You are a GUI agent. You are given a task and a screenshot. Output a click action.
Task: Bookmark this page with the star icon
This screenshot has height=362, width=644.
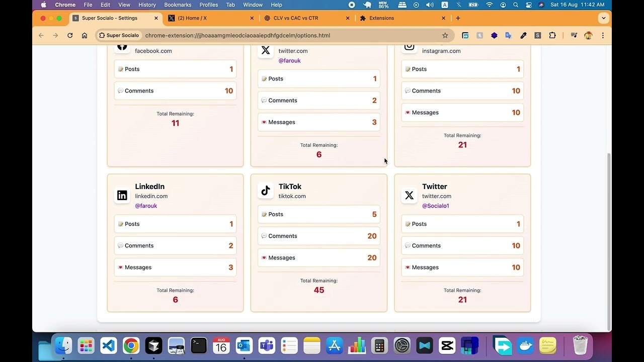(x=445, y=36)
